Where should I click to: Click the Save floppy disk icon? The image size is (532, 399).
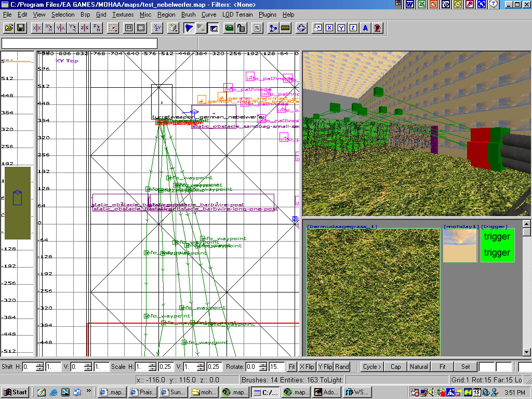coord(21,28)
